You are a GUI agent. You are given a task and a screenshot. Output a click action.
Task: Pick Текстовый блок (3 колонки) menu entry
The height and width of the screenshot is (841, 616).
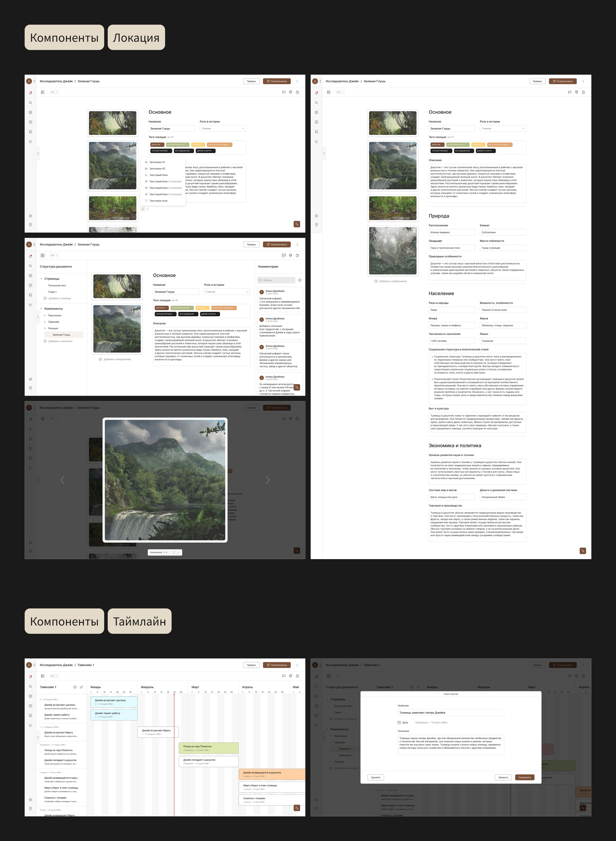pos(165,188)
